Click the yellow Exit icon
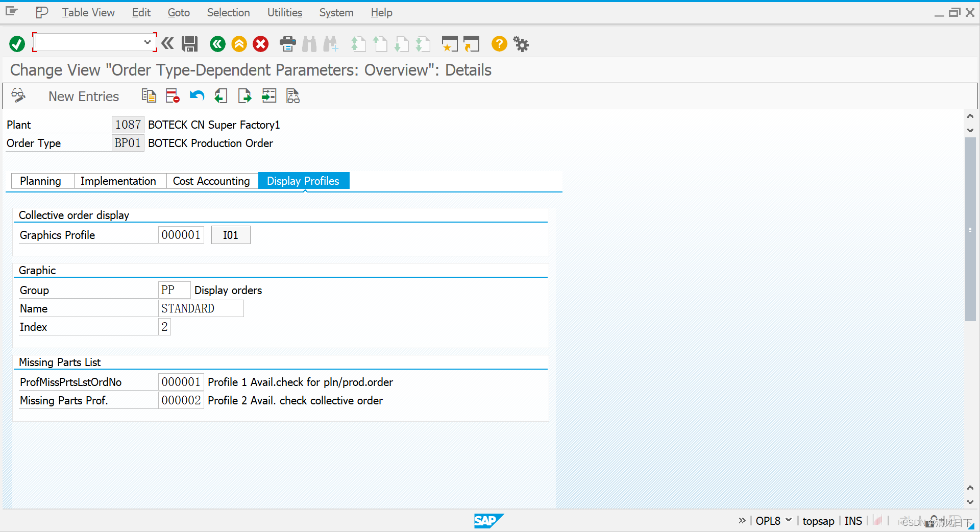The width and height of the screenshot is (980, 532). point(239,44)
